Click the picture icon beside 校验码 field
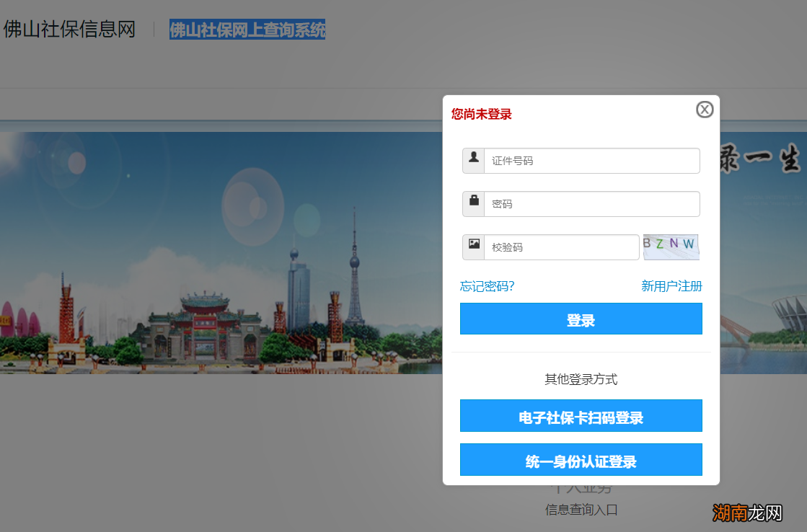This screenshot has width=807, height=532. 473,247
